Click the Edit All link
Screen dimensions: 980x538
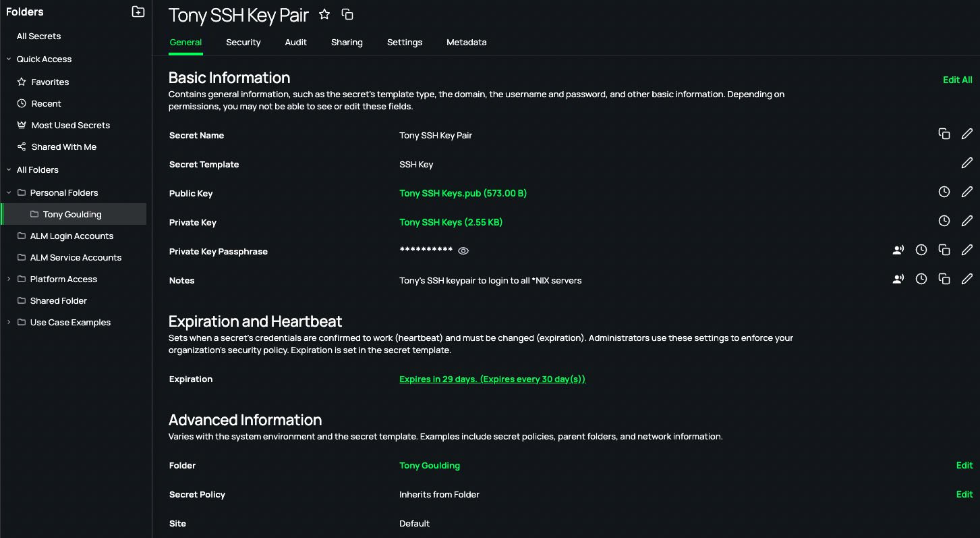pos(957,79)
